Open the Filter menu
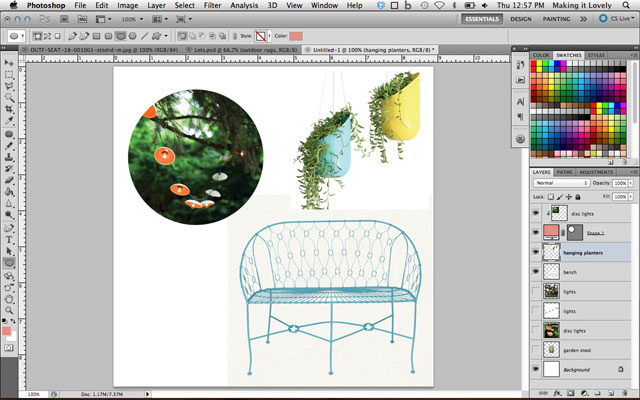The height and width of the screenshot is (400, 640). pos(213,5)
